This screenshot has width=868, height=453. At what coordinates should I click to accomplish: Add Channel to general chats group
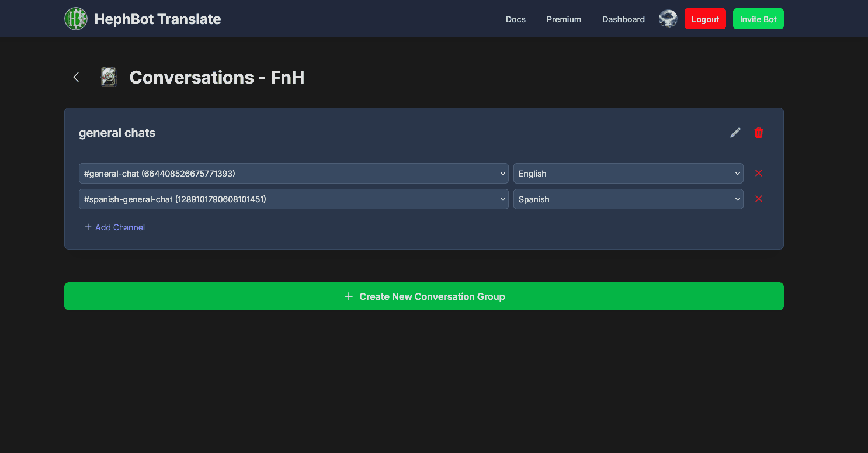point(115,227)
